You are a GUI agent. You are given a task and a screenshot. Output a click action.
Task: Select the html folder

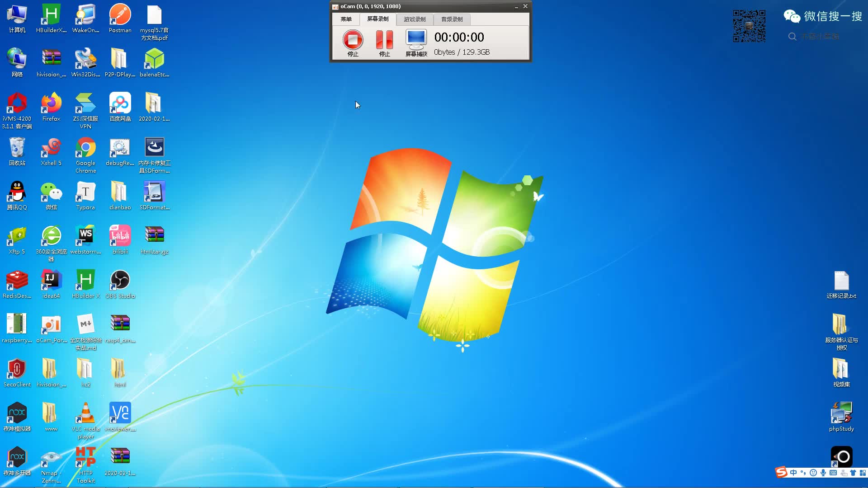click(120, 373)
